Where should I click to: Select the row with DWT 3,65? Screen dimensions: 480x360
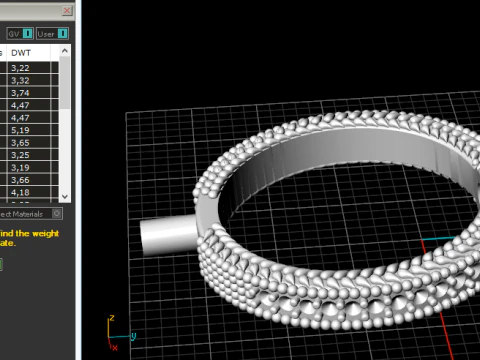(29, 143)
